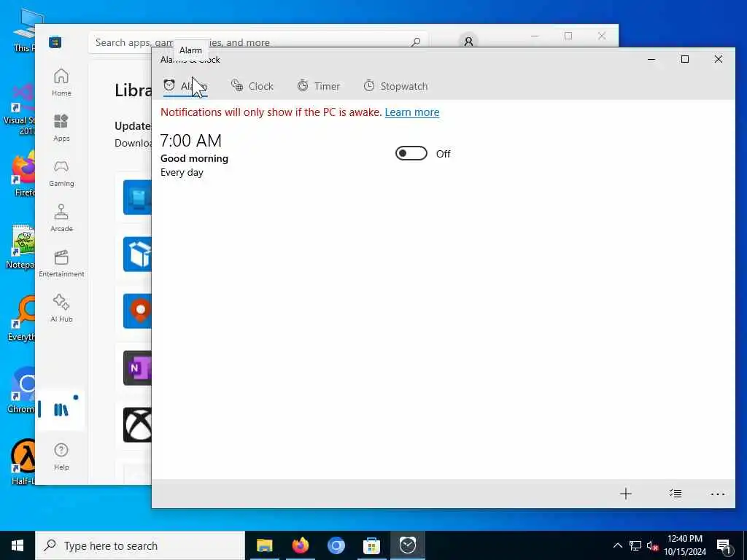Launch Chromium from the taskbar
The image size is (747, 560).
point(336,545)
